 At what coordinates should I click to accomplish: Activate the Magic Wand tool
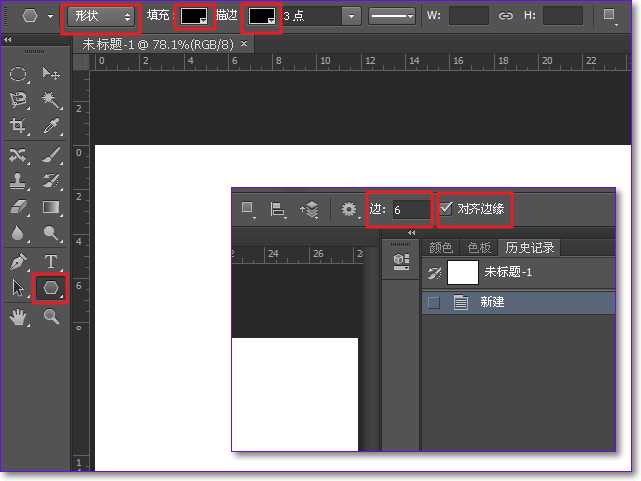[51, 100]
